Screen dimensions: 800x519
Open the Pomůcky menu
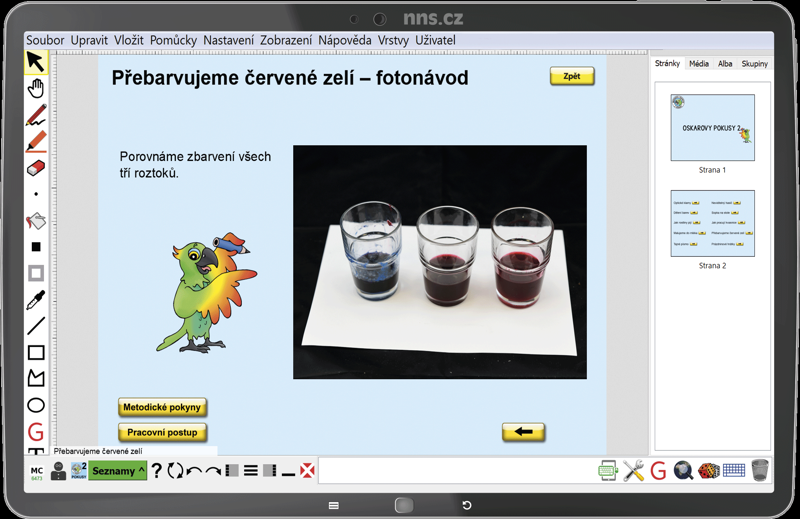click(173, 40)
